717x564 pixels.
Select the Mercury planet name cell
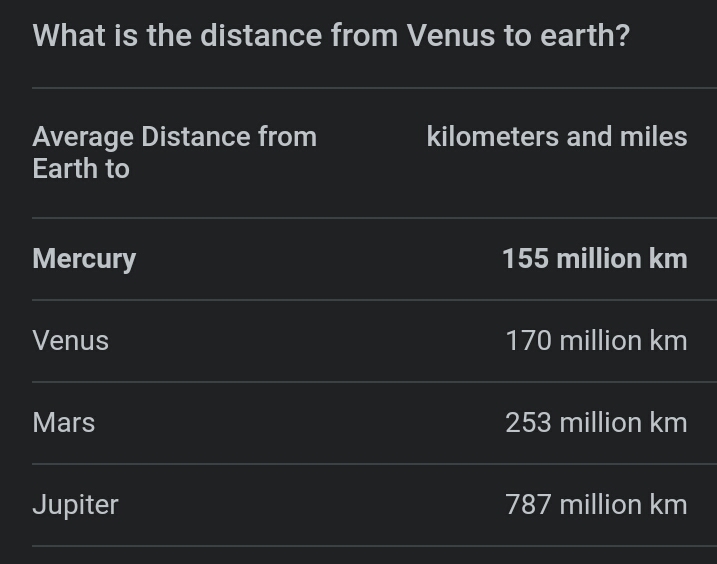coord(84,259)
